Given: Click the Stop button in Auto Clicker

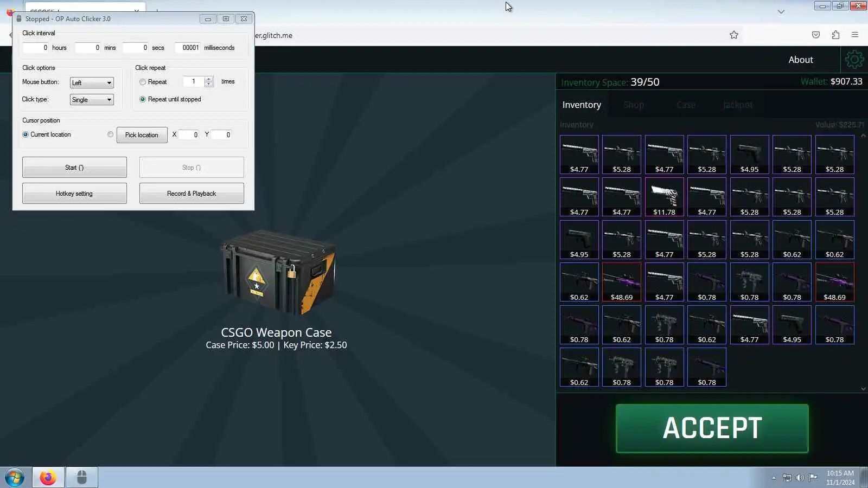Looking at the screenshot, I should point(192,168).
